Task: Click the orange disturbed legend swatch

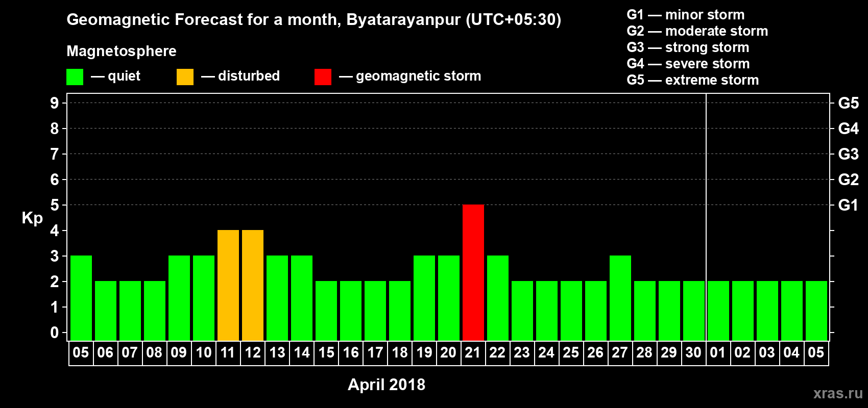Action: (x=185, y=77)
